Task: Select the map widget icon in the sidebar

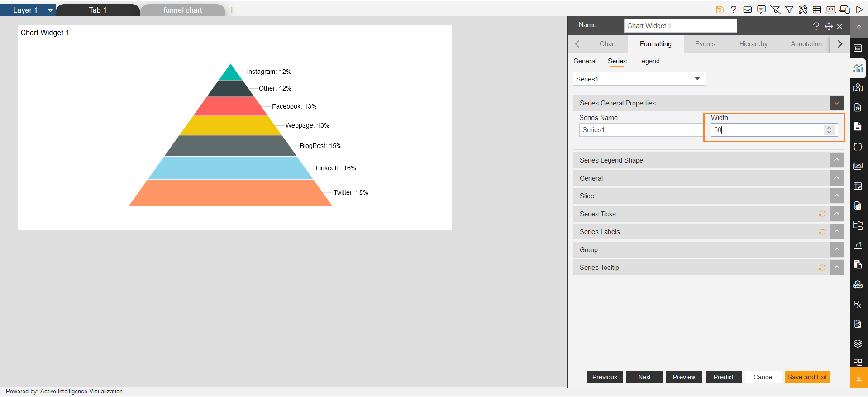Action: [x=858, y=87]
